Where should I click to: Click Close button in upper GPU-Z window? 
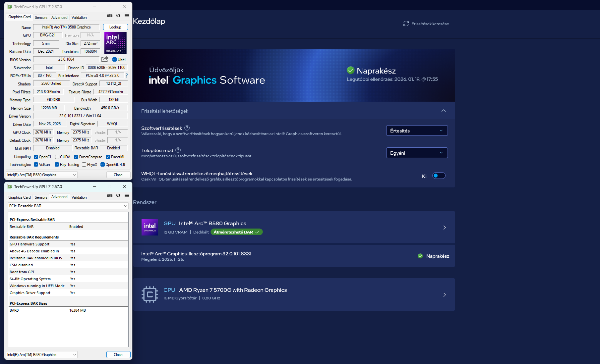(118, 175)
